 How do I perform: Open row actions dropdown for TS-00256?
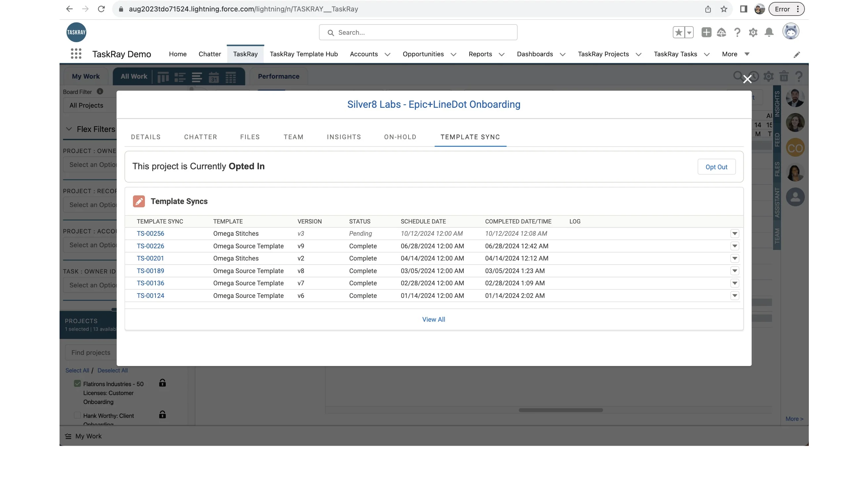(735, 233)
